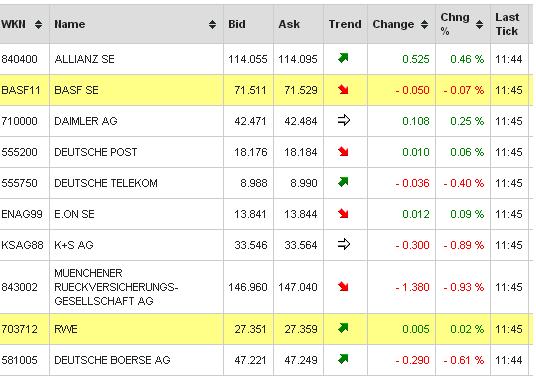Sort the table by WKN column arrows
536x379 pixels.
point(38,24)
